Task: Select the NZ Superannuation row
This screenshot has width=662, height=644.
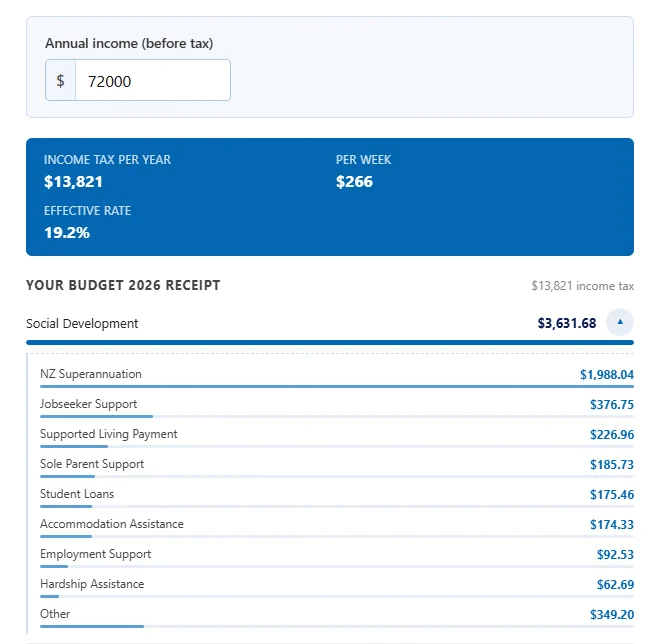Action: point(337,375)
